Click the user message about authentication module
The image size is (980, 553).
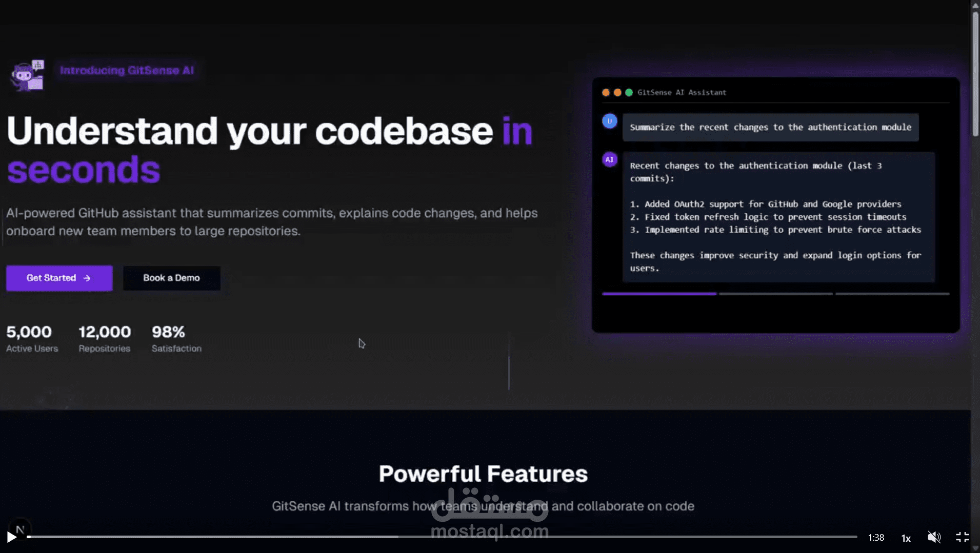[770, 127]
